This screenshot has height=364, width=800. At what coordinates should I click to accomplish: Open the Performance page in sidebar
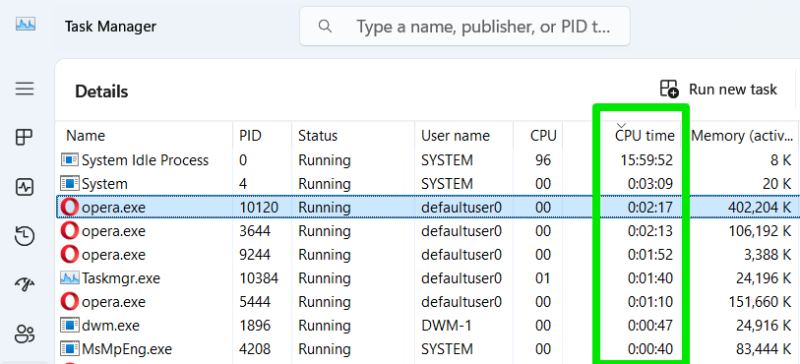coord(24,187)
